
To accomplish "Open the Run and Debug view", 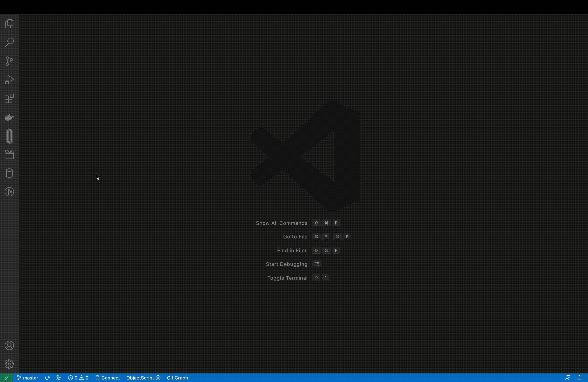I will pyautogui.click(x=9, y=80).
